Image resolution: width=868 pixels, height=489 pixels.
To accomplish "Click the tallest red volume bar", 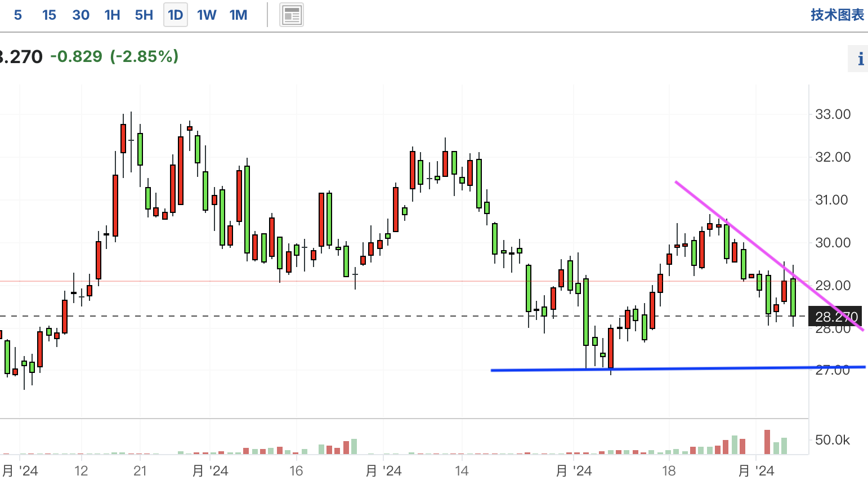I will click(767, 442).
